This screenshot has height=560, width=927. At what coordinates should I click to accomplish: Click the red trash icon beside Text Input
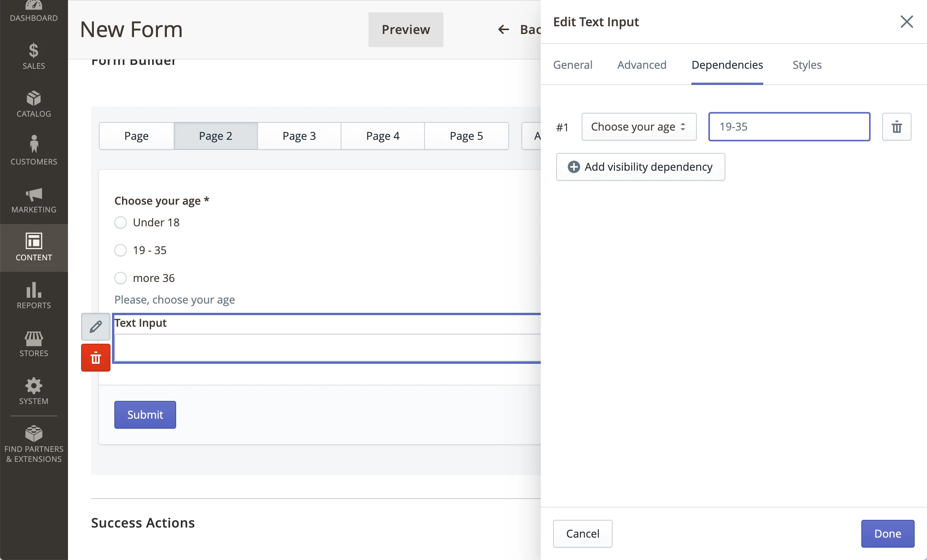(x=96, y=358)
